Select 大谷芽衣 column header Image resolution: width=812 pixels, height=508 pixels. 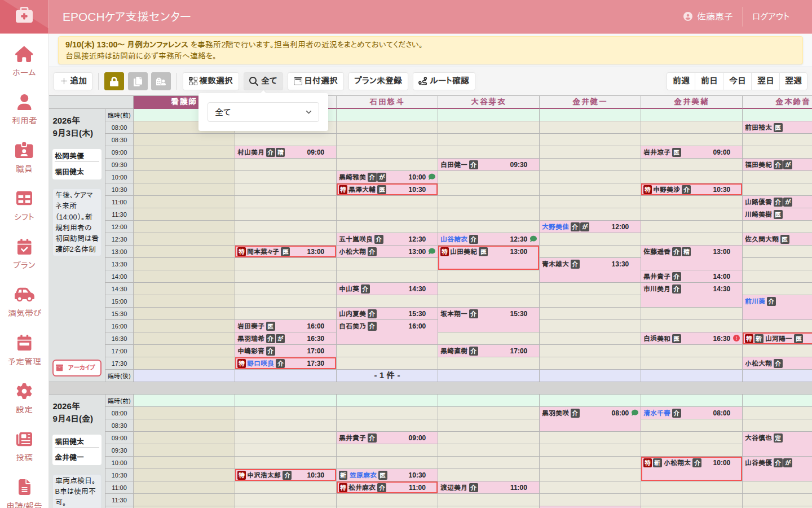point(488,102)
